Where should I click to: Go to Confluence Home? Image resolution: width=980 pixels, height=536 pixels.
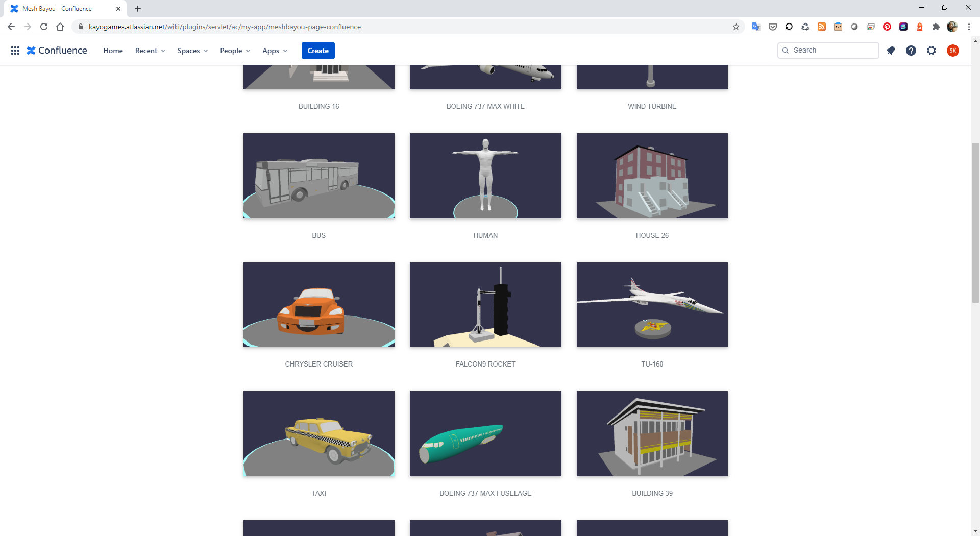pyautogui.click(x=113, y=51)
